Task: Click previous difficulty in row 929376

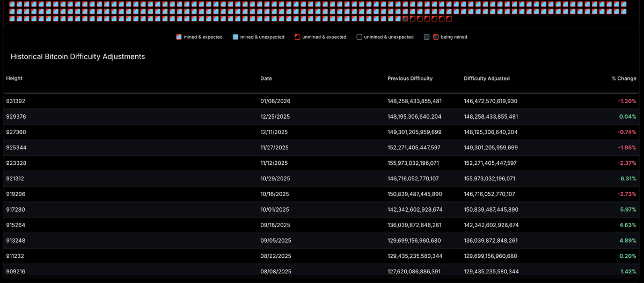Action: coord(414,117)
